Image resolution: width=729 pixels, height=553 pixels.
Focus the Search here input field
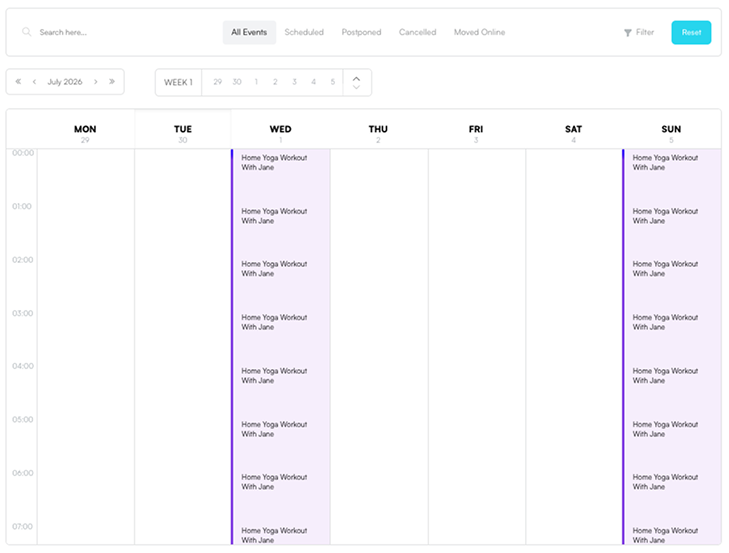coord(121,32)
